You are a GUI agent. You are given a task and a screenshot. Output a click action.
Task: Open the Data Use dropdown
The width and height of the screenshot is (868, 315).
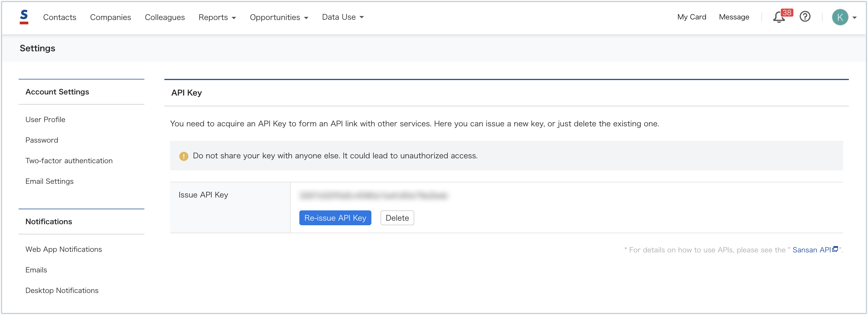point(342,17)
